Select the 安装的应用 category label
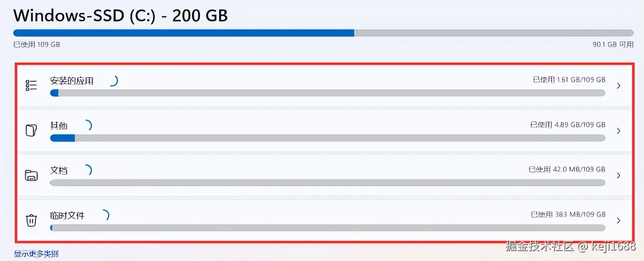Viewport: 644px width, 261px height. tap(72, 81)
